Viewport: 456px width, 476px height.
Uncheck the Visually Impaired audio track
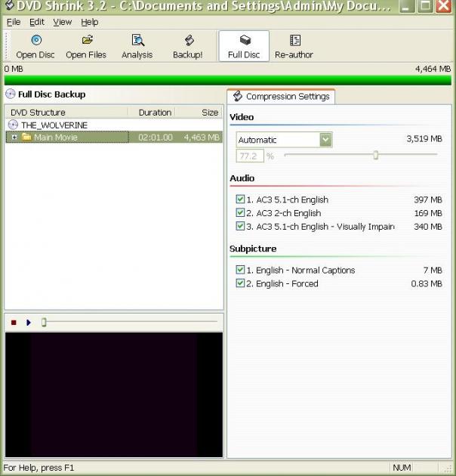[x=240, y=226]
